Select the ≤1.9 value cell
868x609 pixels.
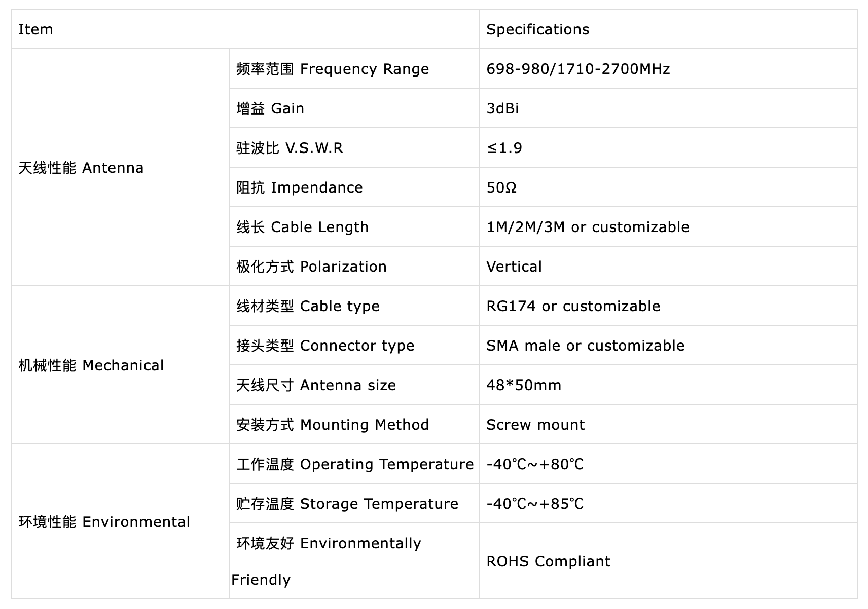(x=504, y=148)
